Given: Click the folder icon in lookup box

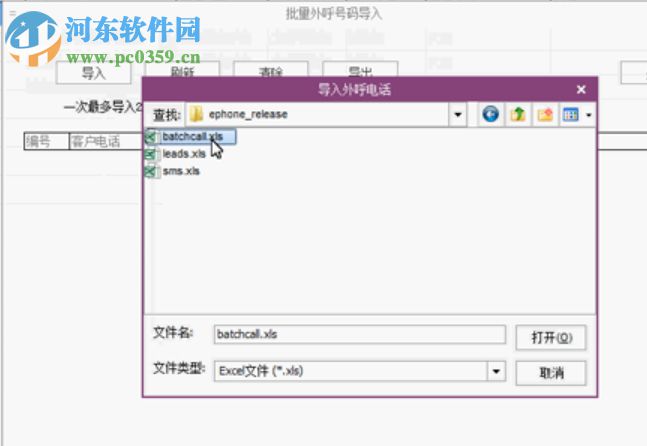Looking at the screenshot, I should coord(196,114).
